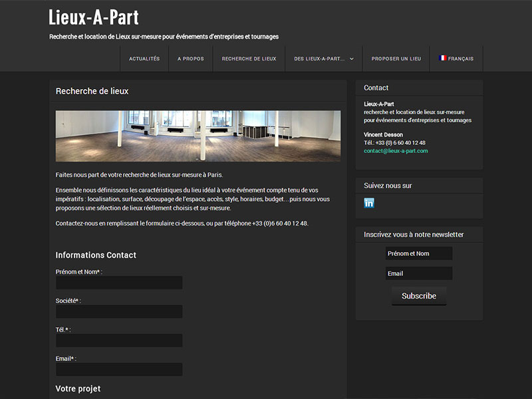Focus the newsletter Email field
Image resolution: width=532 pixels, height=399 pixels.
419,273
